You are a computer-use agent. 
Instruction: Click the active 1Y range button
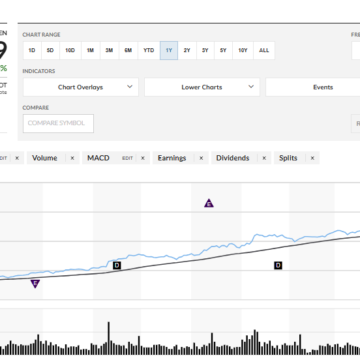click(x=169, y=50)
